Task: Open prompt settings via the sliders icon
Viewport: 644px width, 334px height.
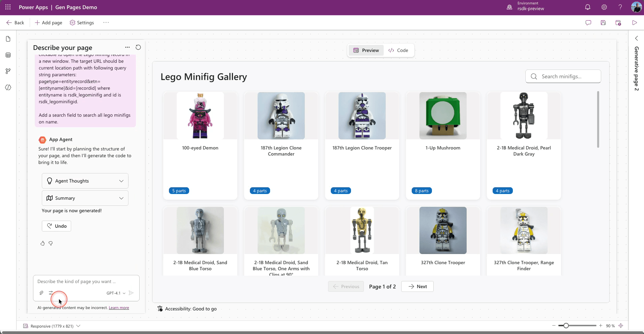Action: coord(51,293)
